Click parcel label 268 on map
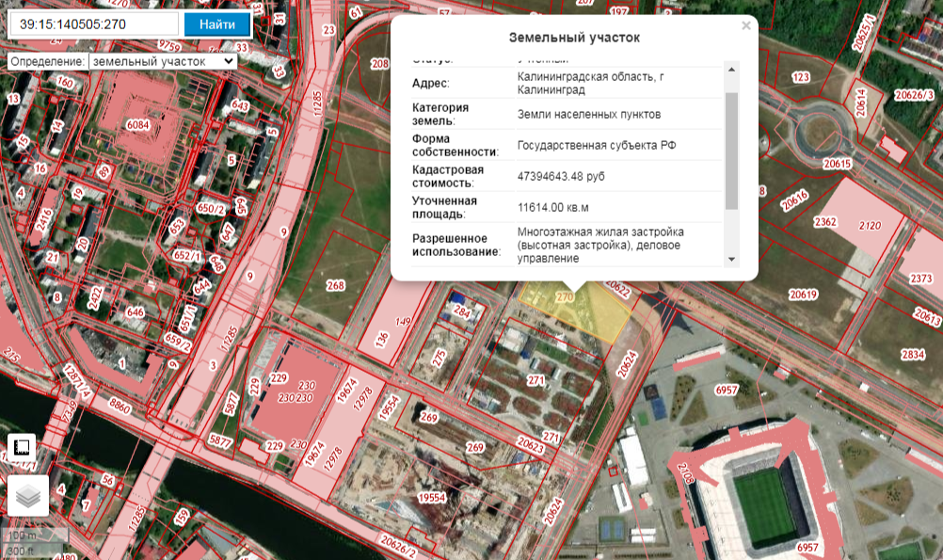The width and height of the screenshot is (943, 560). [336, 285]
